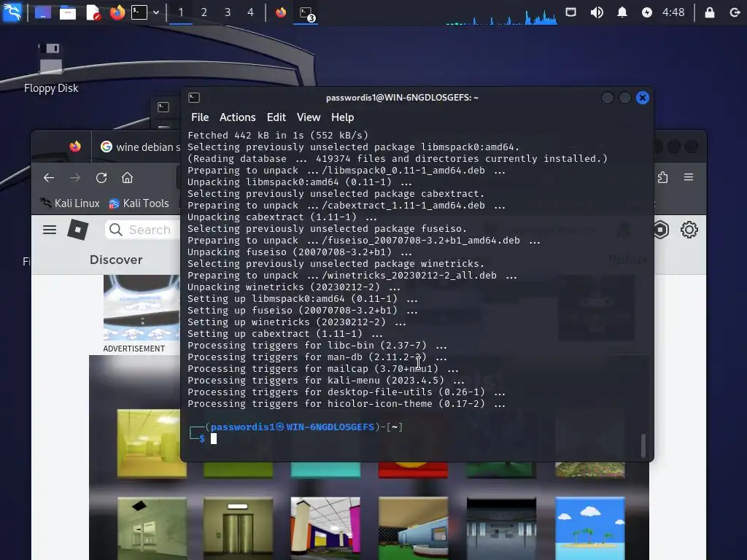Click the CPU usage graph in panel
The width and height of the screenshot is (747, 560).
pos(501,16)
